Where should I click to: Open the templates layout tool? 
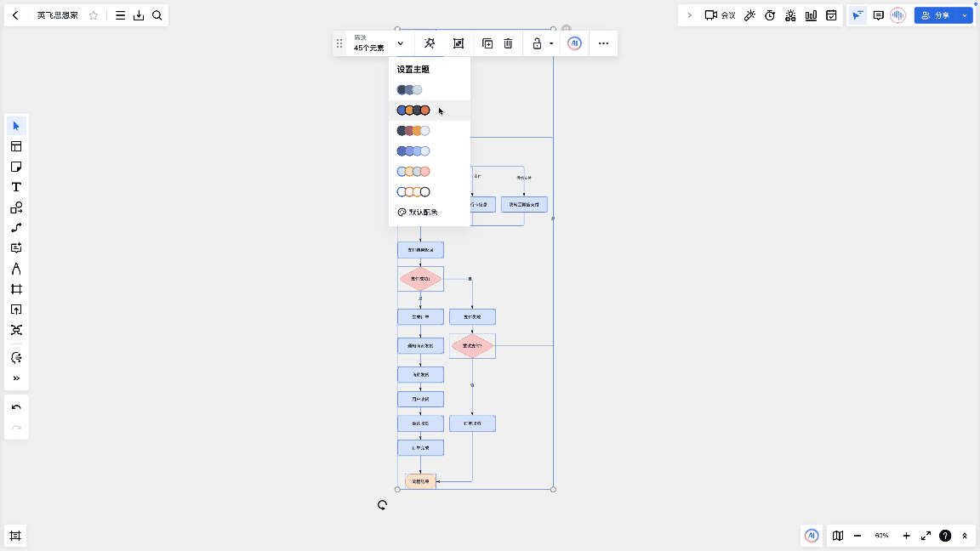16,147
